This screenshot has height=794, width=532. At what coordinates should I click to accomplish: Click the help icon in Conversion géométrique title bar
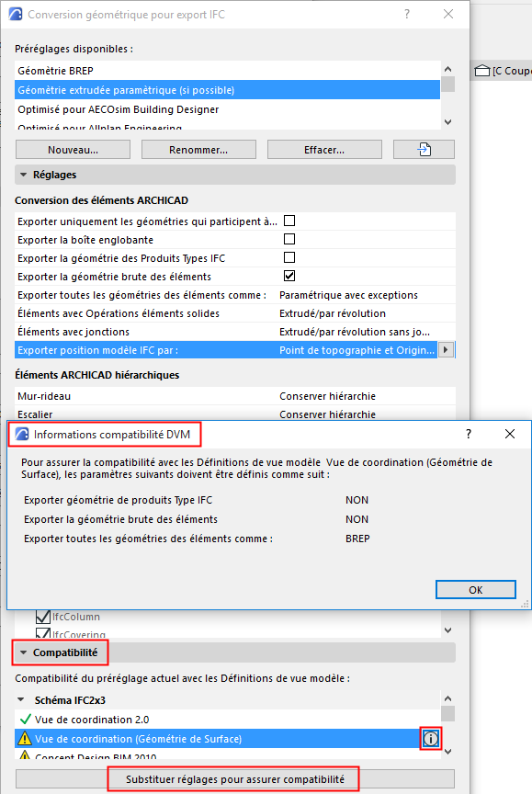406,14
